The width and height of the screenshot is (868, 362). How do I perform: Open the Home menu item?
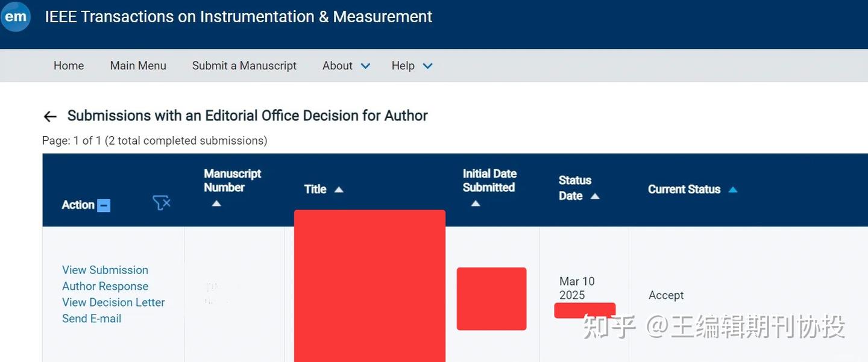(x=69, y=66)
